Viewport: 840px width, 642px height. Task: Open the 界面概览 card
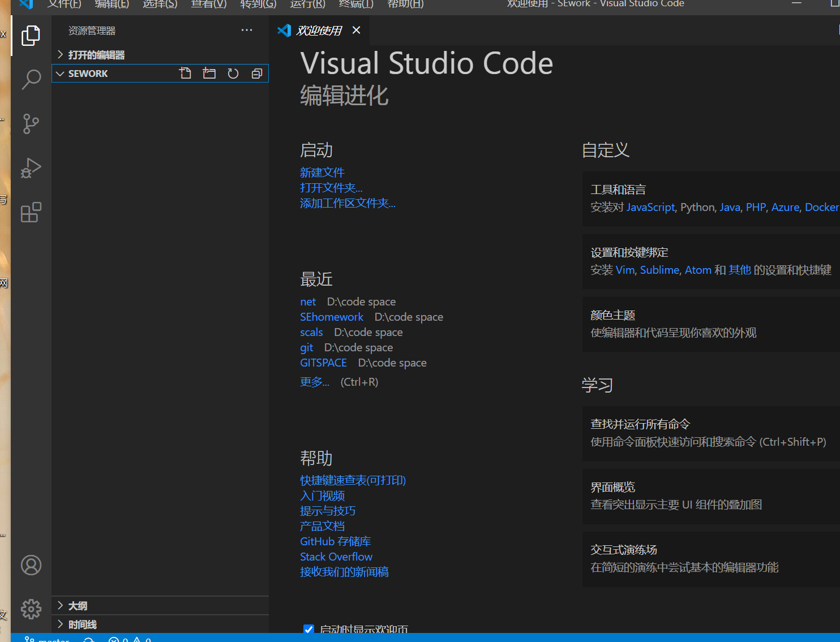point(711,496)
